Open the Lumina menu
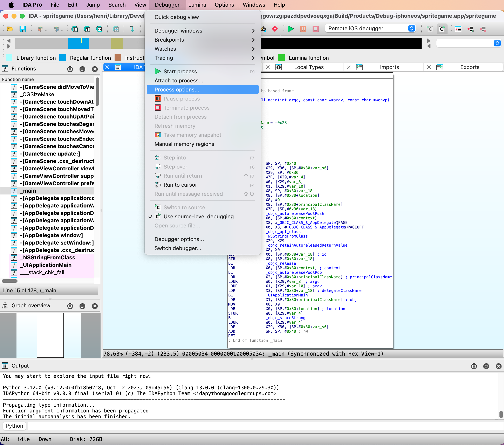The width and height of the screenshot is (504, 445). [197, 5]
